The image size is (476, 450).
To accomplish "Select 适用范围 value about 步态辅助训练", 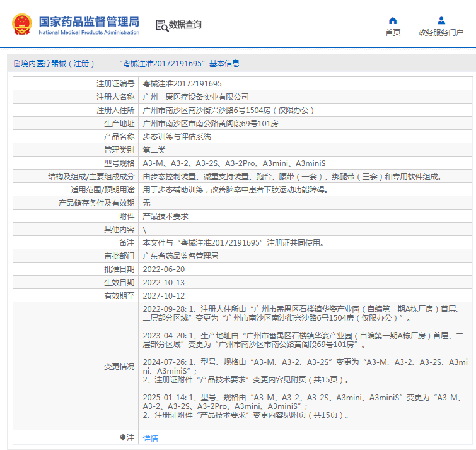I will click(236, 190).
